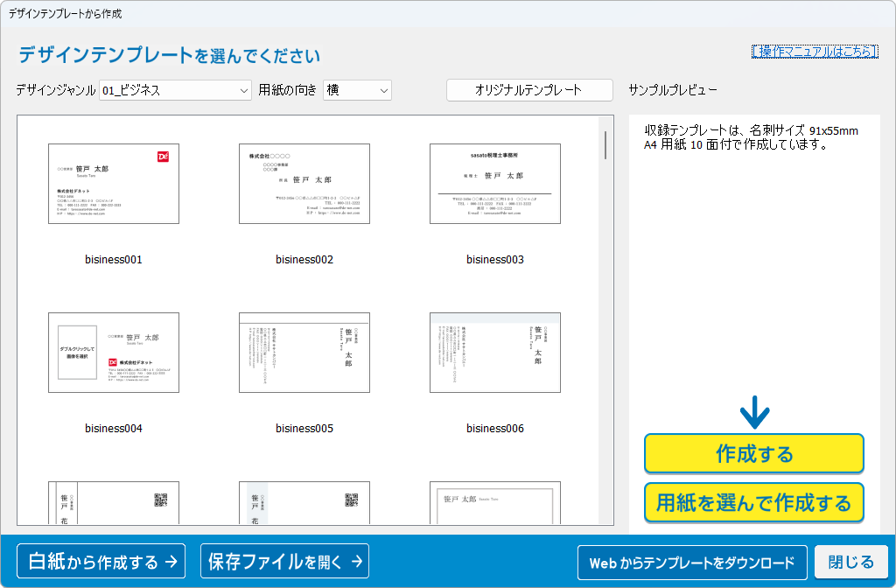Click Webからテンプレートをダウンロード button

pos(692,563)
